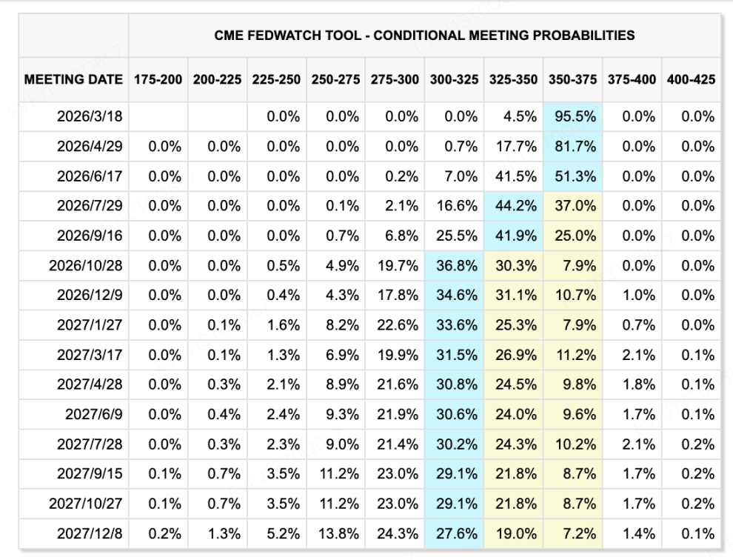The image size is (733, 560).
Task: Click the highlighted 95.5% probability cell
Action: click(572, 116)
